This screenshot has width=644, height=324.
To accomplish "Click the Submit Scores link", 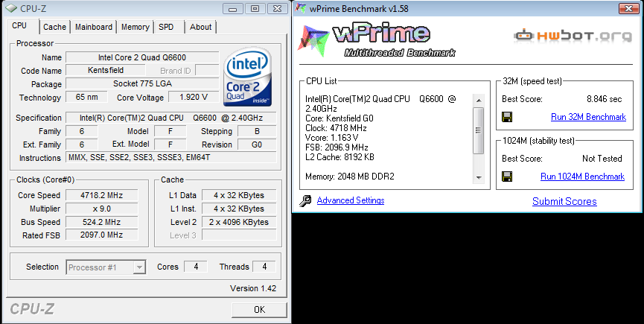I will 564,201.
